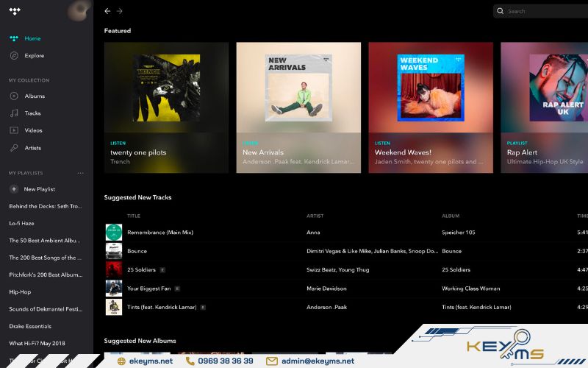Click the Tints track artwork
This screenshot has height=368, width=588.
tap(114, 307)
